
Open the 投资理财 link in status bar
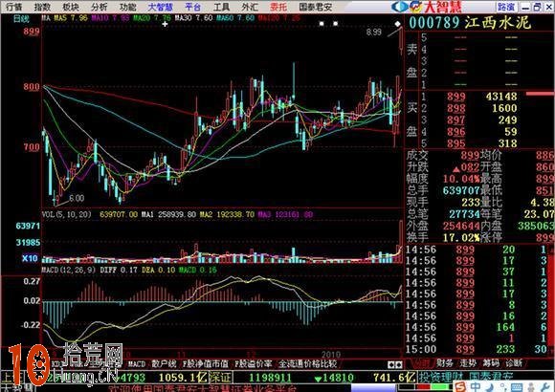442,378
